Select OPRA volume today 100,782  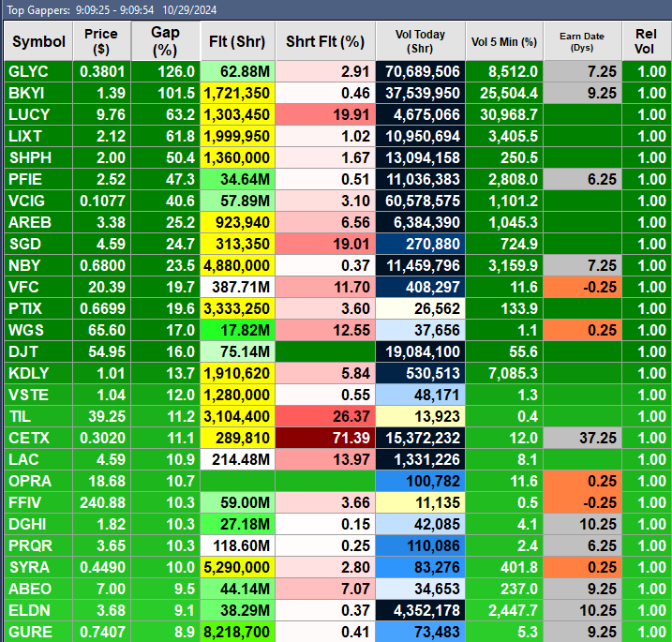pos(421,481)
